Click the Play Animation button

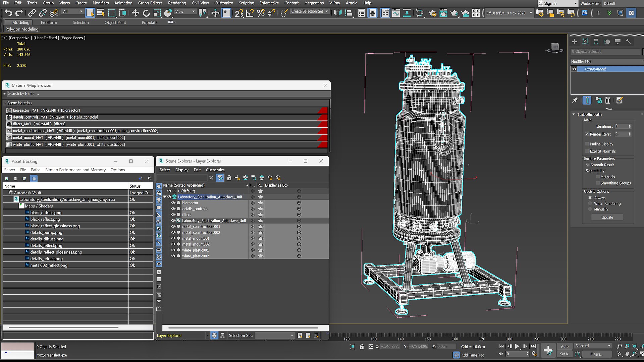[x=517, y=346]
